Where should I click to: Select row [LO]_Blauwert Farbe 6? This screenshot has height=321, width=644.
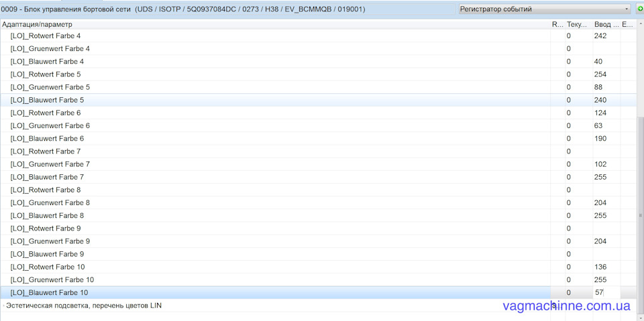pos(318,138)
